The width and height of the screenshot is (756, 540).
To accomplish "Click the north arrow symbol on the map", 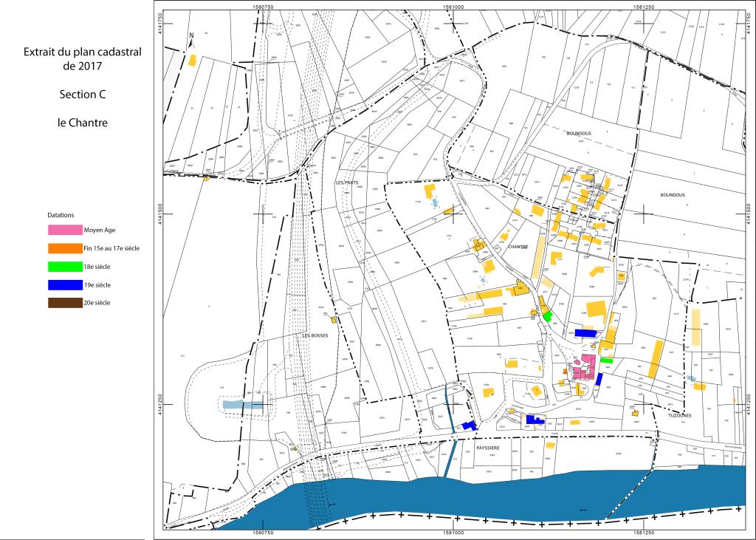I will click(191, 40).
